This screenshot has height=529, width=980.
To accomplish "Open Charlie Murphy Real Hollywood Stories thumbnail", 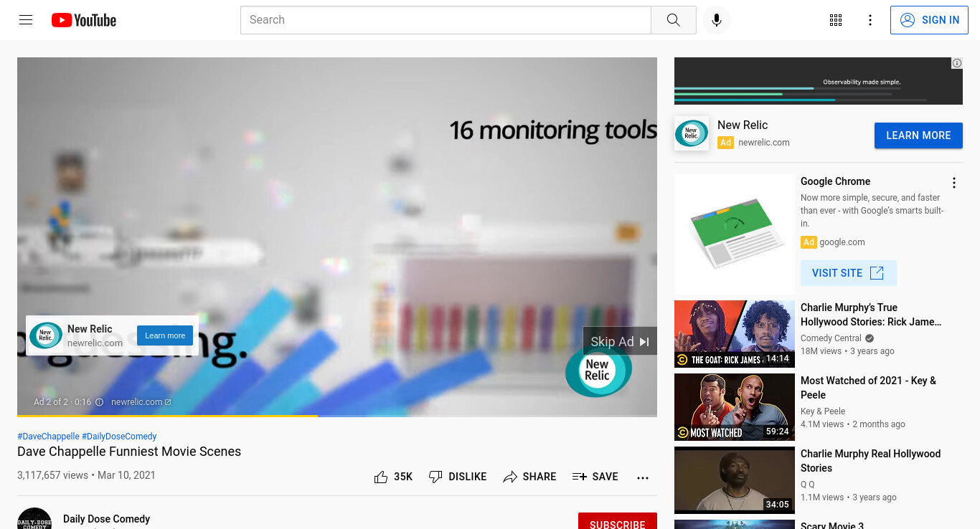I will click(735, 480).
